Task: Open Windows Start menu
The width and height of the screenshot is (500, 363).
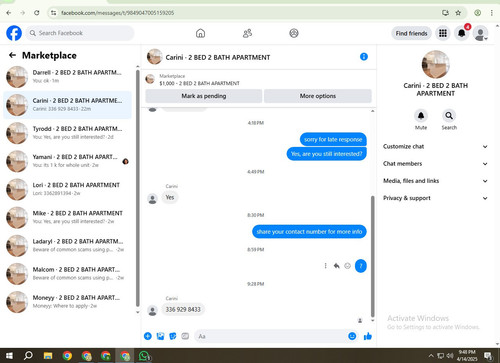Action: point(9,356)
